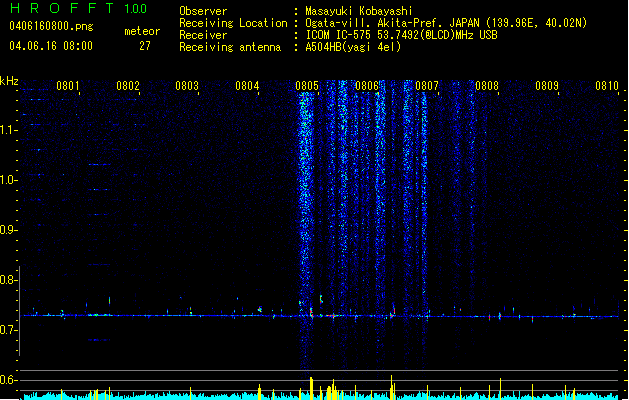Click the 0.8 kHz frequency tick label
The width and height of the screenshot is (629, 400).
(8, 280)
